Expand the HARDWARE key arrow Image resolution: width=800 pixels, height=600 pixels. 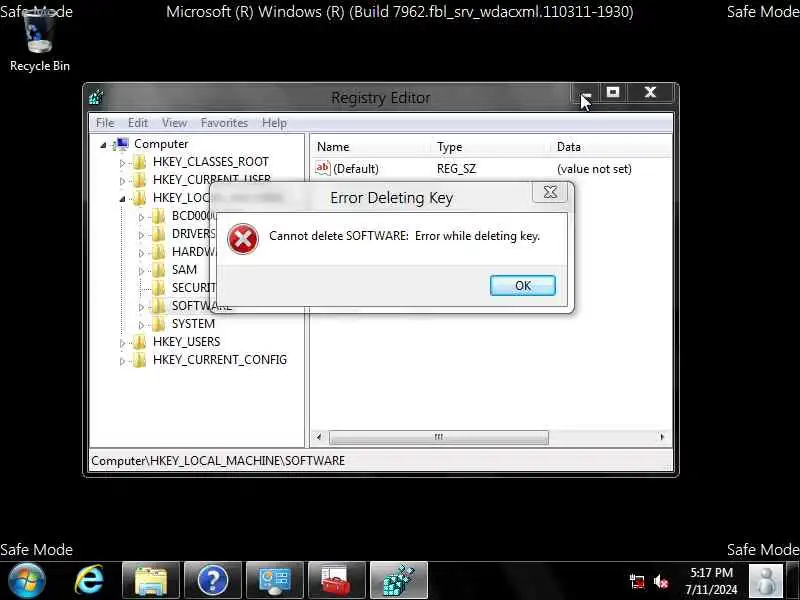click(141, 253)
